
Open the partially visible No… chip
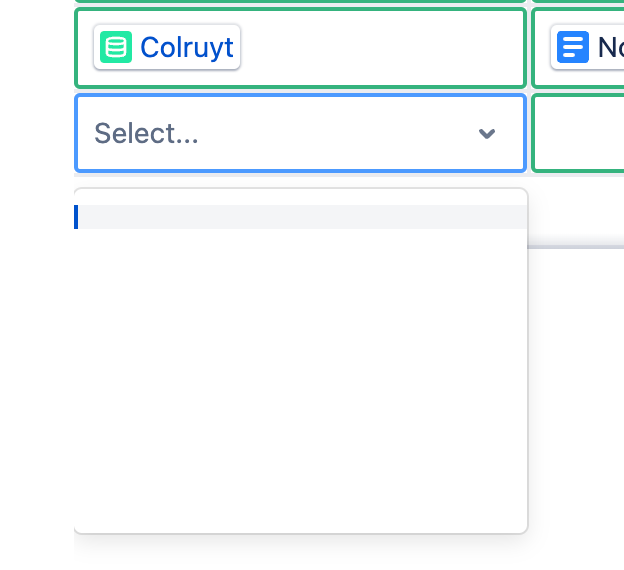(x=587, y=47)
